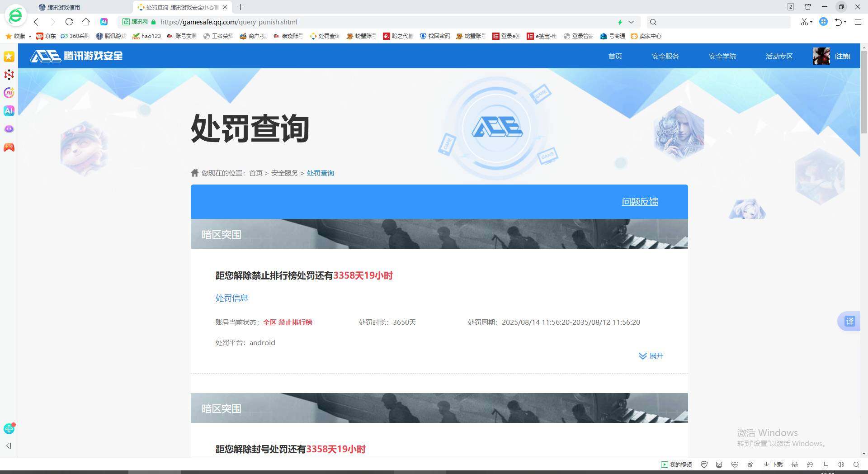
Task: Open the 问题反馈 feedback link
Action: point(640,202)
